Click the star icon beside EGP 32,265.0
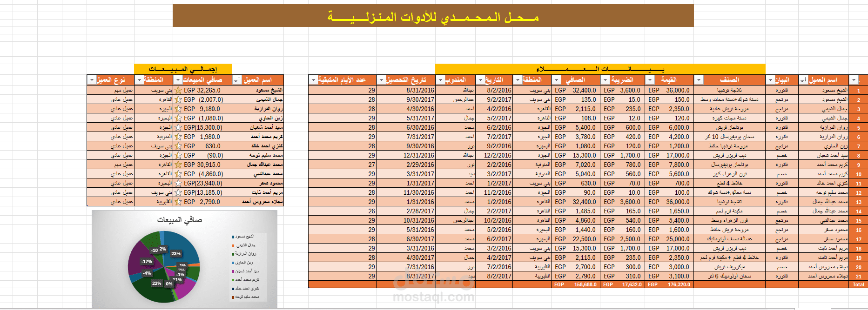 click(x=178, y=90)
